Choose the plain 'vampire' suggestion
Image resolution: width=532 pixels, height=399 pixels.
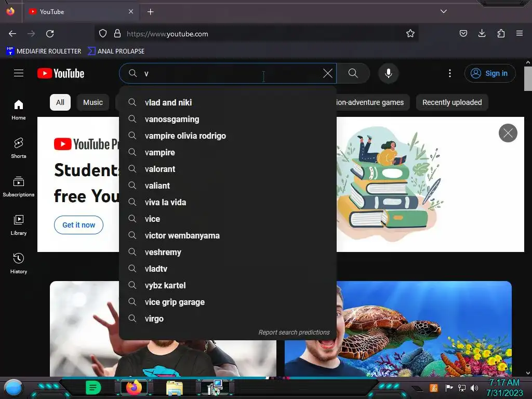(x=228, y=152)
